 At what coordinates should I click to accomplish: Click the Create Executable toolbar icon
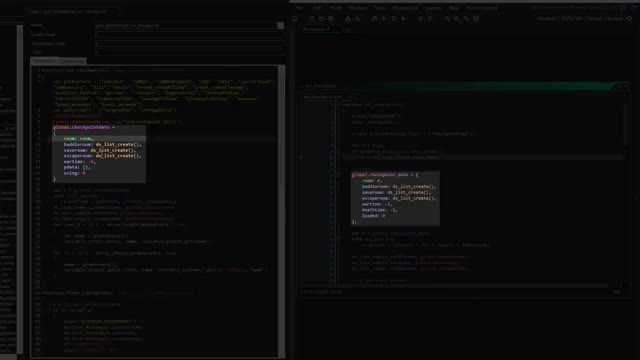348,19
